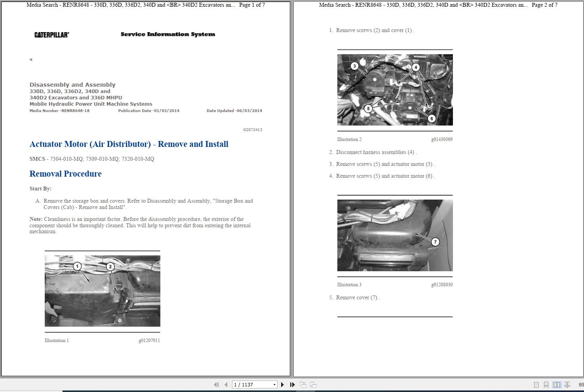Viewport: 584px width, 392px height.
Task: Select the Illustration 1 image
Action: 102,291
